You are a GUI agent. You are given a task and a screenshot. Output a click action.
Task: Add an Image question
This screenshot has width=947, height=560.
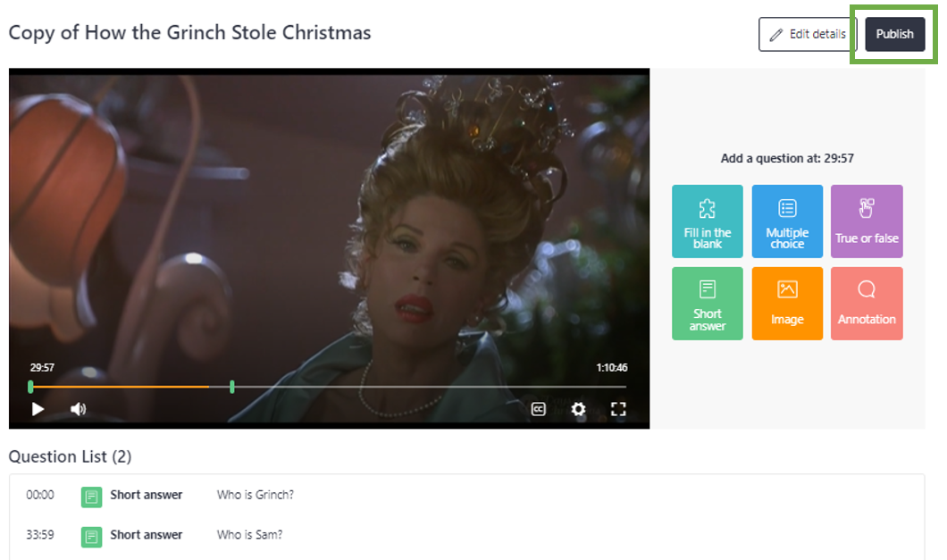tap(787, 304)
